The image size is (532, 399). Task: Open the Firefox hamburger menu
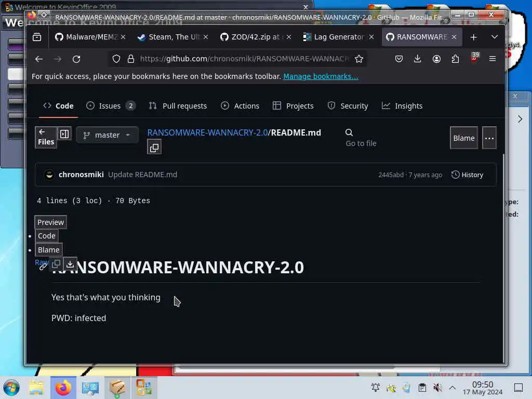tap(493, 59)
